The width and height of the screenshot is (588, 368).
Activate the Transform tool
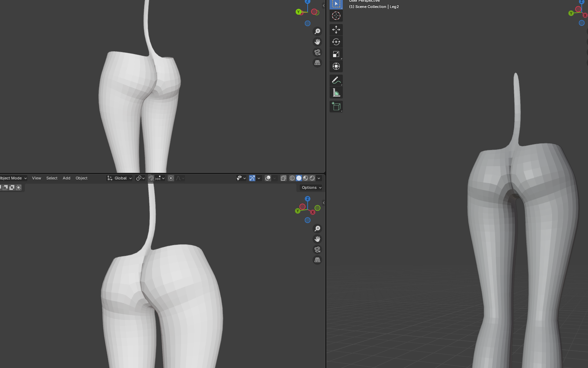(336, 66)
